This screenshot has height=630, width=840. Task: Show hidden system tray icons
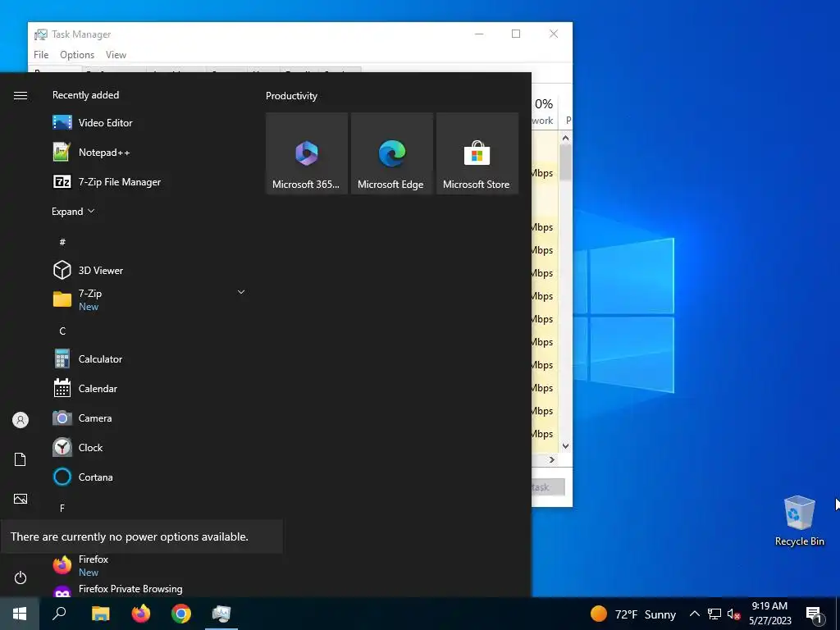click(x=694, y=614)
